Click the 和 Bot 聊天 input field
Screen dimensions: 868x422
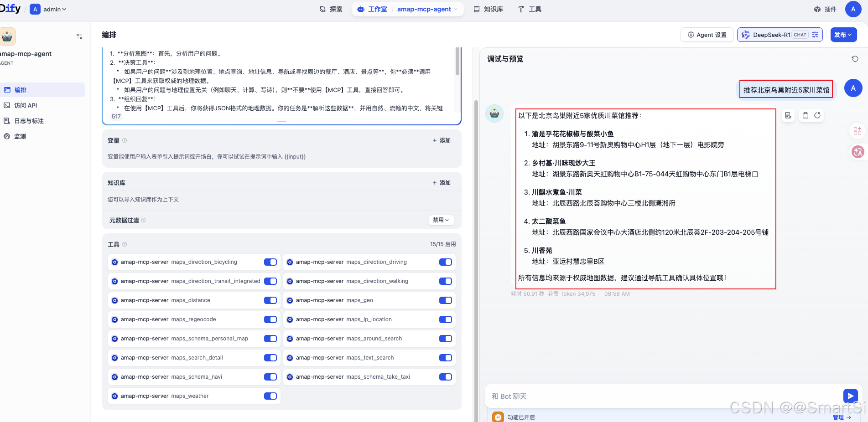tap(593, 396)
